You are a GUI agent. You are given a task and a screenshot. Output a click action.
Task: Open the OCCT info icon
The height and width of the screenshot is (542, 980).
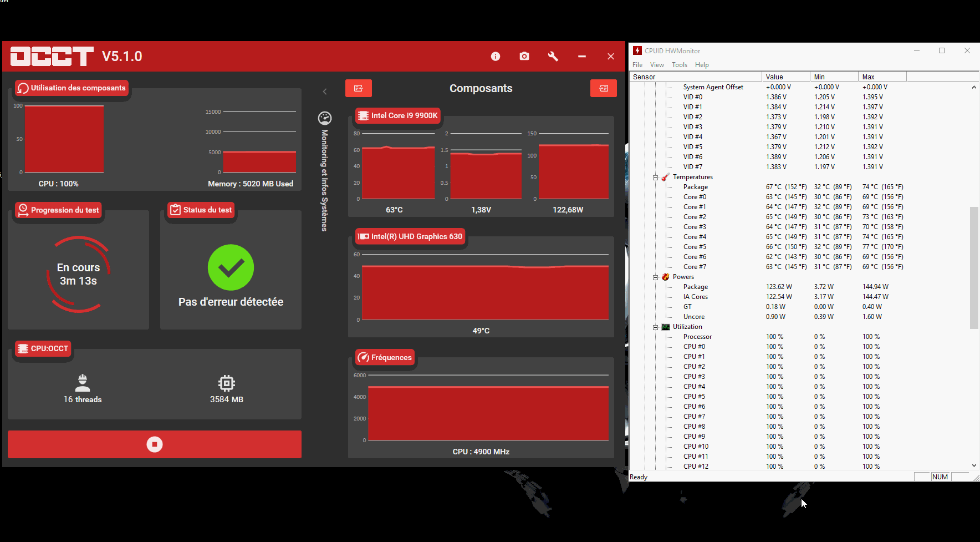tap(496, 56)
